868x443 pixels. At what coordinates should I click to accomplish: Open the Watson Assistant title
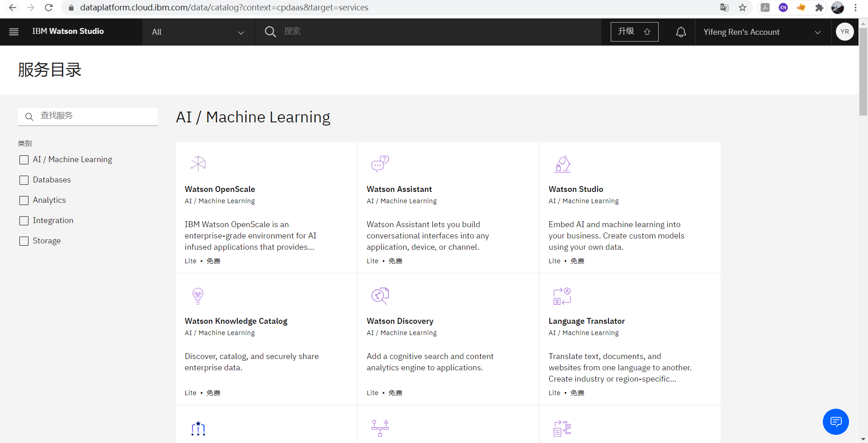pos(399,189)
